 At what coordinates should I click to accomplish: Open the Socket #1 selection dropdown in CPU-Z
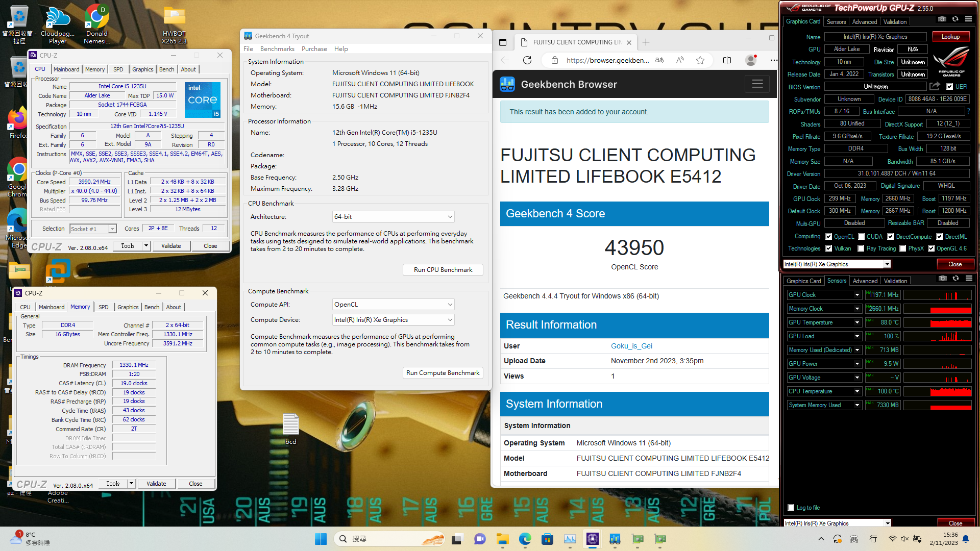(x=93, y=229)
